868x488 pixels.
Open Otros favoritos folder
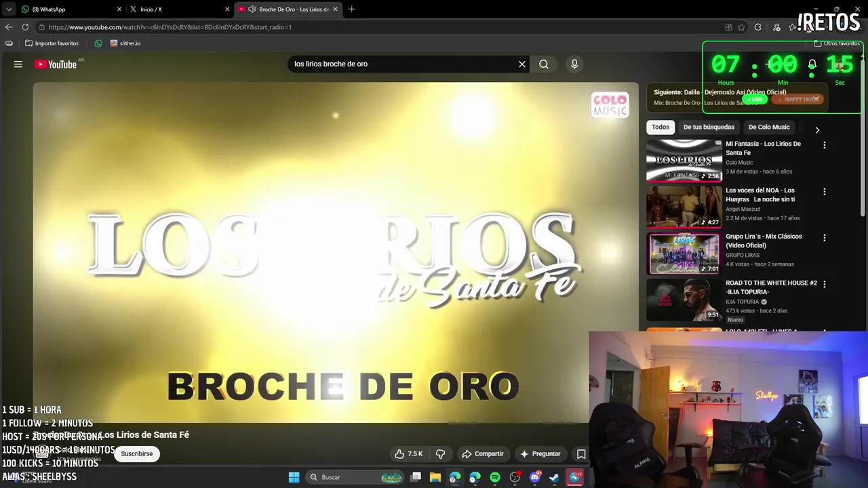coord(837,43)
